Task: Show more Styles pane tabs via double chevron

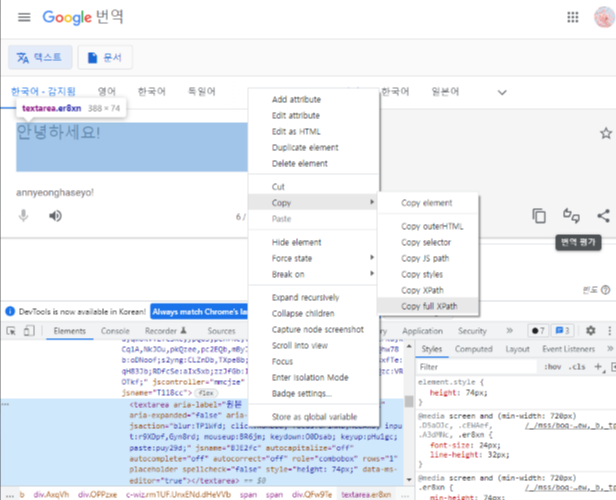Action: tap(610, 348)
